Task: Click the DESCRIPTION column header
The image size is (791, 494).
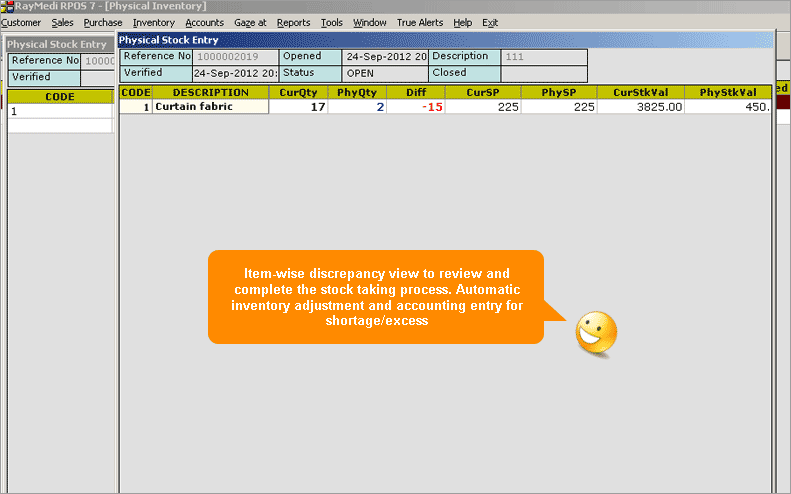Action: click(x=210, y=92)
